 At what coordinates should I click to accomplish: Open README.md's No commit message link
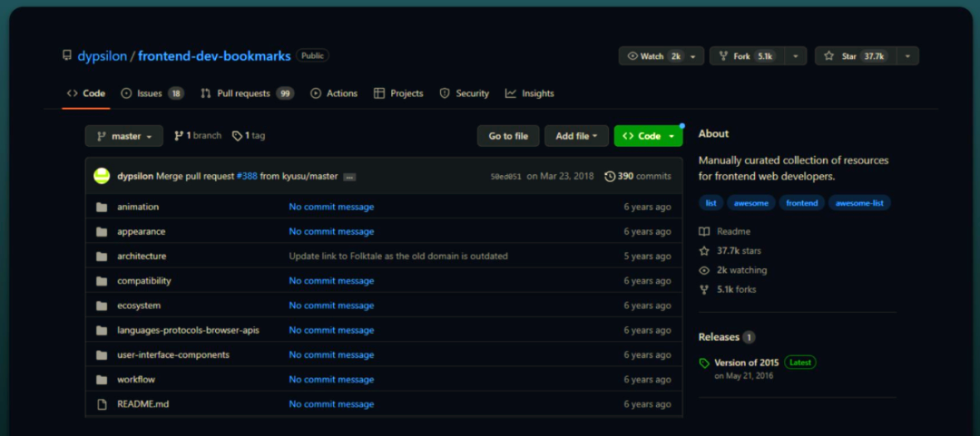(331, 404)
